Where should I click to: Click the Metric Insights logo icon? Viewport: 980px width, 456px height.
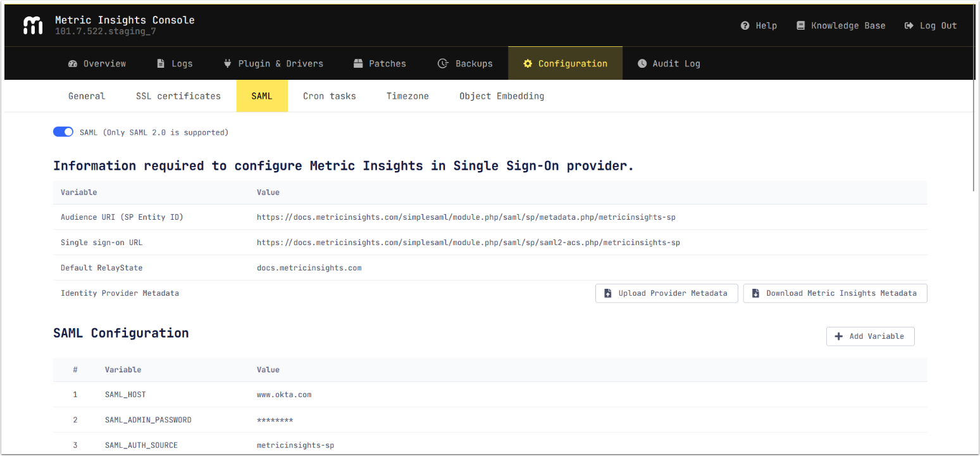[33, 25]
